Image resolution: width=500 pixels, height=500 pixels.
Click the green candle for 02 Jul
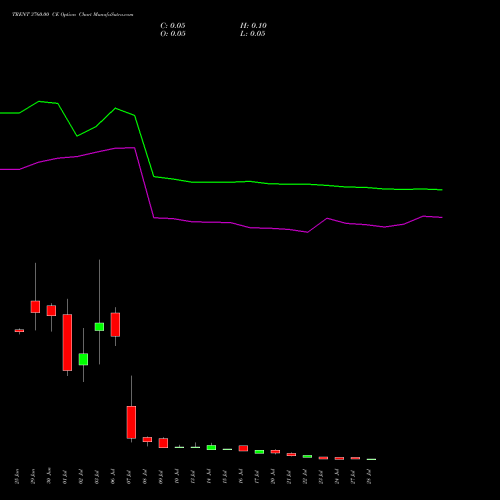coord(83,359)
